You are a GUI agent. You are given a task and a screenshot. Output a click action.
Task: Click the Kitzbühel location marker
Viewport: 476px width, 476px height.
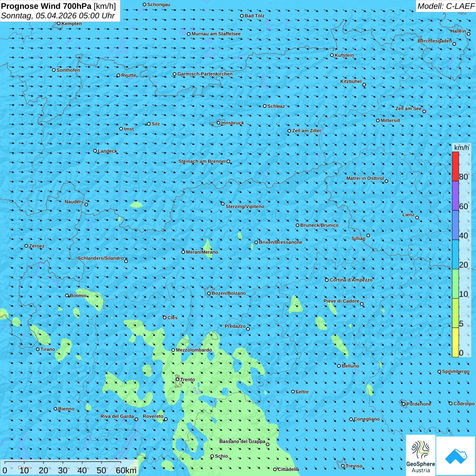(364, 85)
